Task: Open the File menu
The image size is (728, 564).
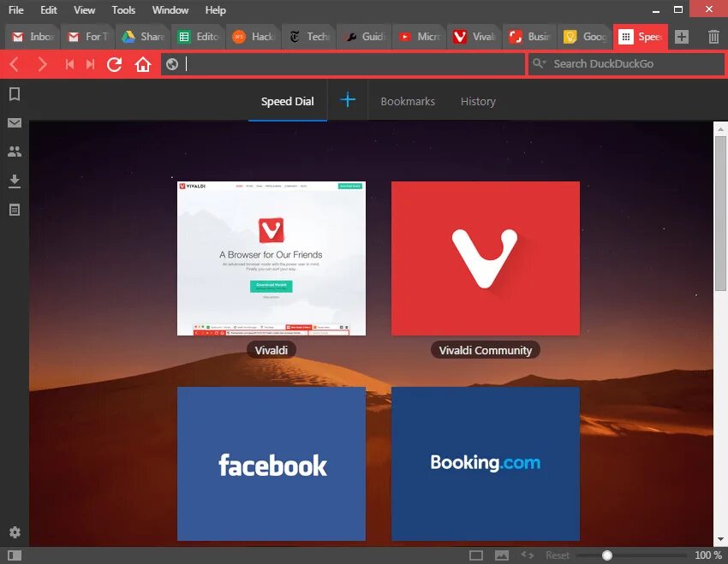Action: coord(15,9)
